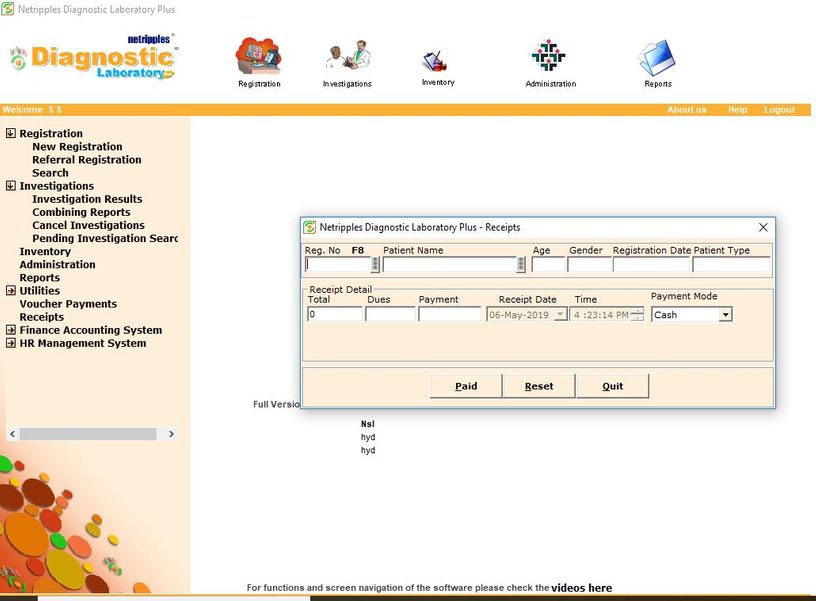
Task: Click the Welcome S S text
Action: pos(32,110)
